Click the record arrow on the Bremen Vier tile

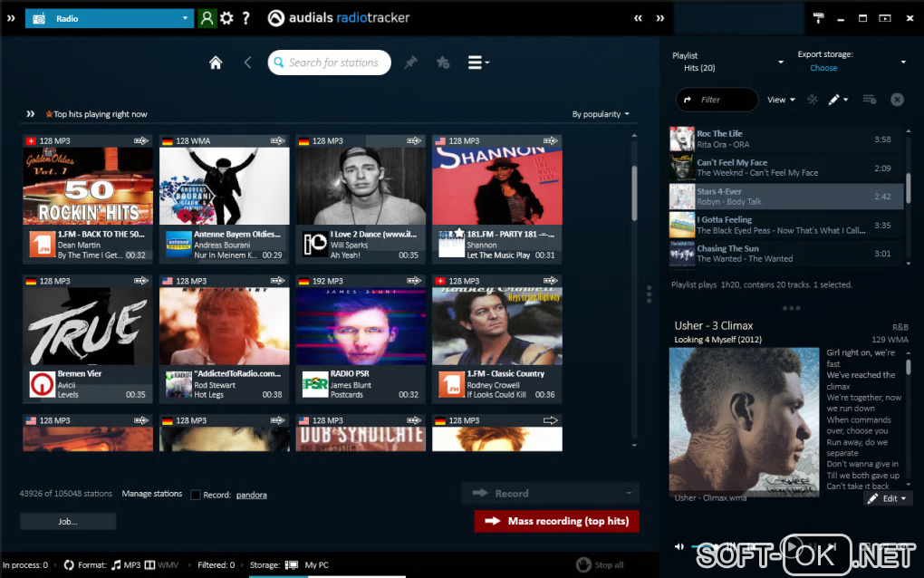(140, 281)
